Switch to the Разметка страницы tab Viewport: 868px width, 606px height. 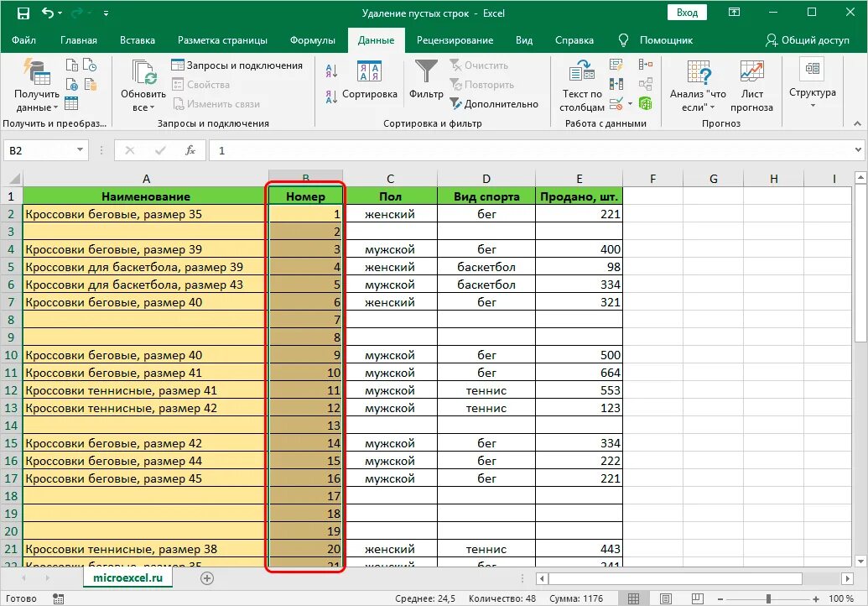[222, 40]
